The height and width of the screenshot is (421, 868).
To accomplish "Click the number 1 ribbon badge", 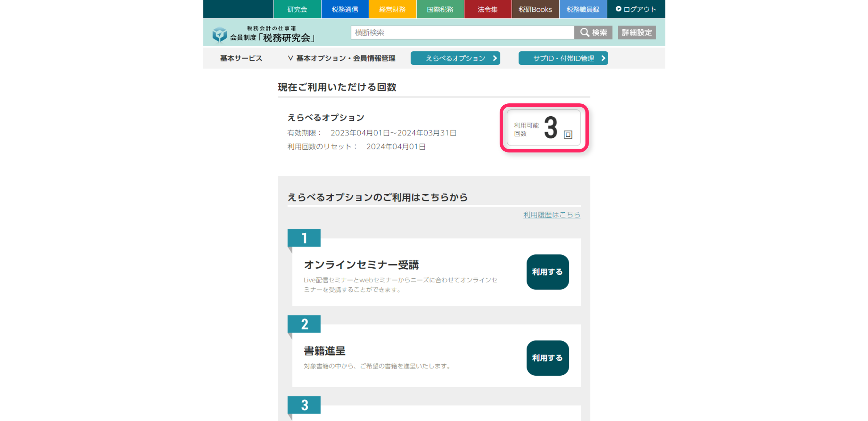I will [x=304, y=238].
